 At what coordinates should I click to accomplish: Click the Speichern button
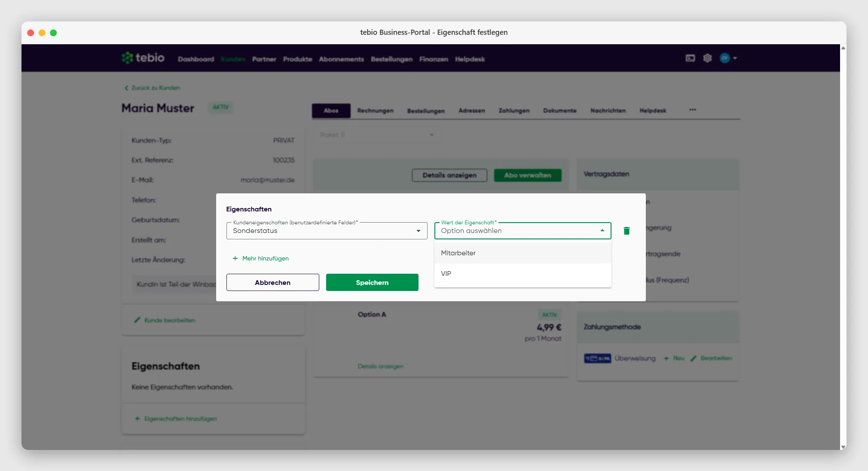tap(372, 282)
